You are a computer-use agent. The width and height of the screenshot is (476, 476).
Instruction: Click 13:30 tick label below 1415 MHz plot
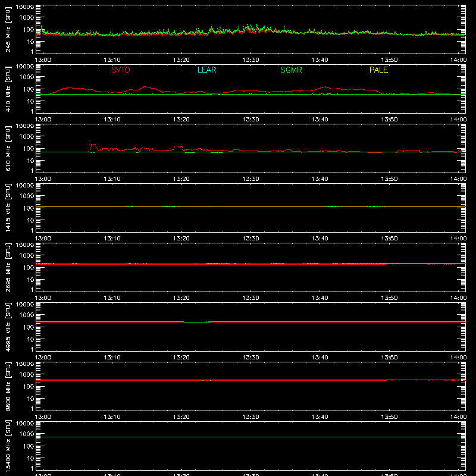(x=250, y=239)
